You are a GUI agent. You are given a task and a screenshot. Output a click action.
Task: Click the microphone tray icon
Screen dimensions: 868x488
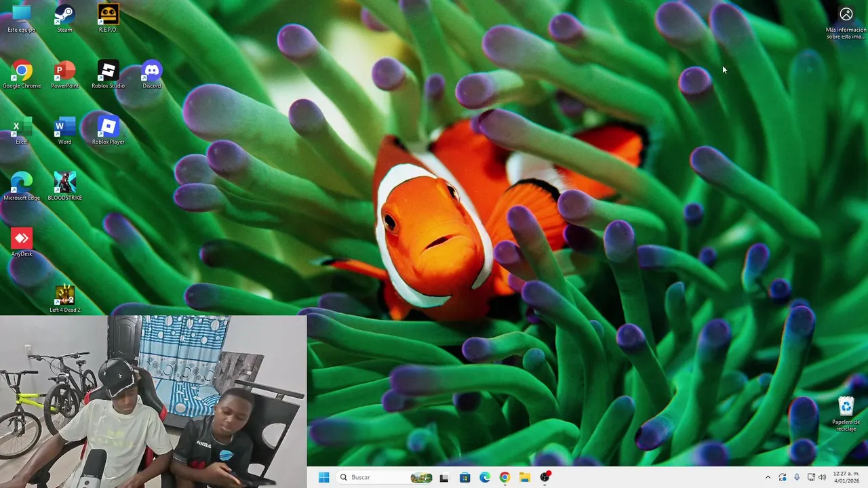(797, 477)
